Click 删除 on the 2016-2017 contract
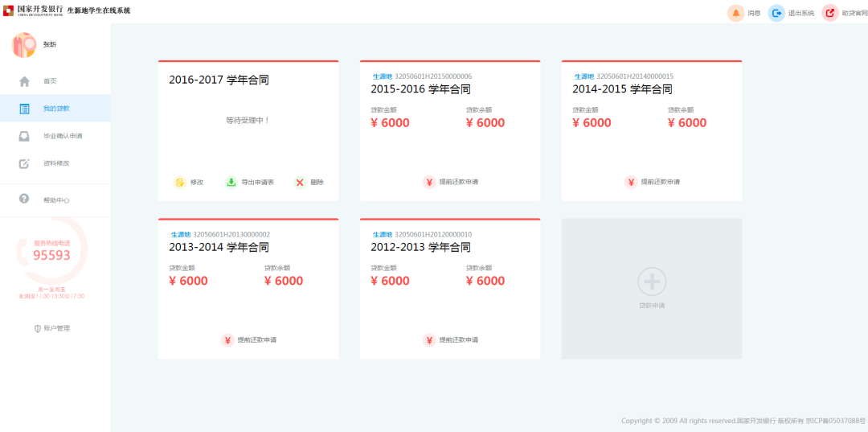The height and width of the screenshot is (432, 868). (x=317, y=183)
